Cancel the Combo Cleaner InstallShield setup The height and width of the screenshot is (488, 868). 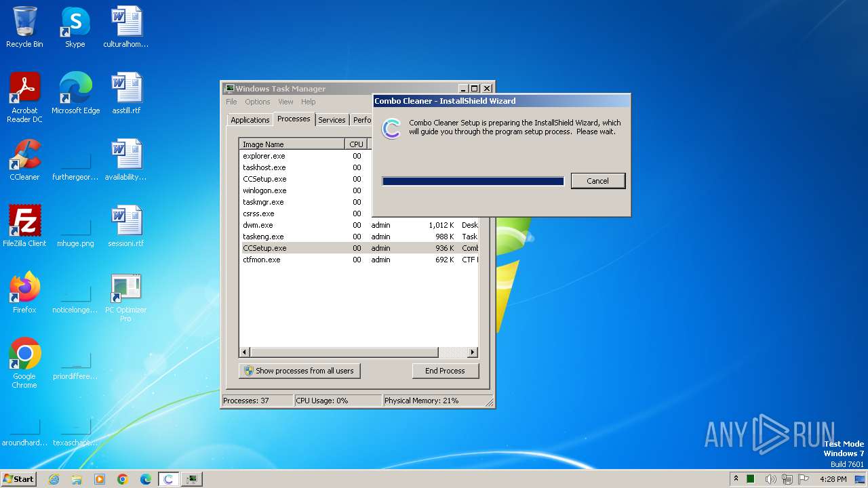pyautogui.click(x=597, y=181)
